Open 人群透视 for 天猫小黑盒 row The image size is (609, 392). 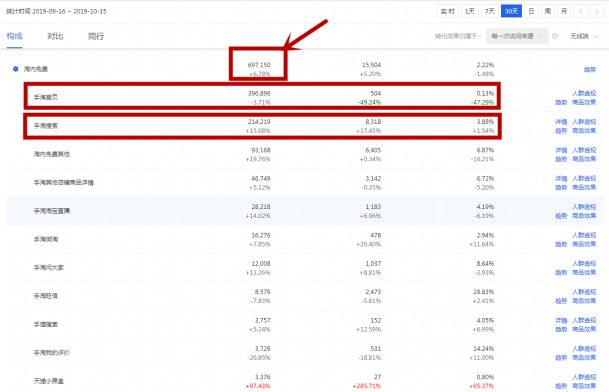pos(584,377)
